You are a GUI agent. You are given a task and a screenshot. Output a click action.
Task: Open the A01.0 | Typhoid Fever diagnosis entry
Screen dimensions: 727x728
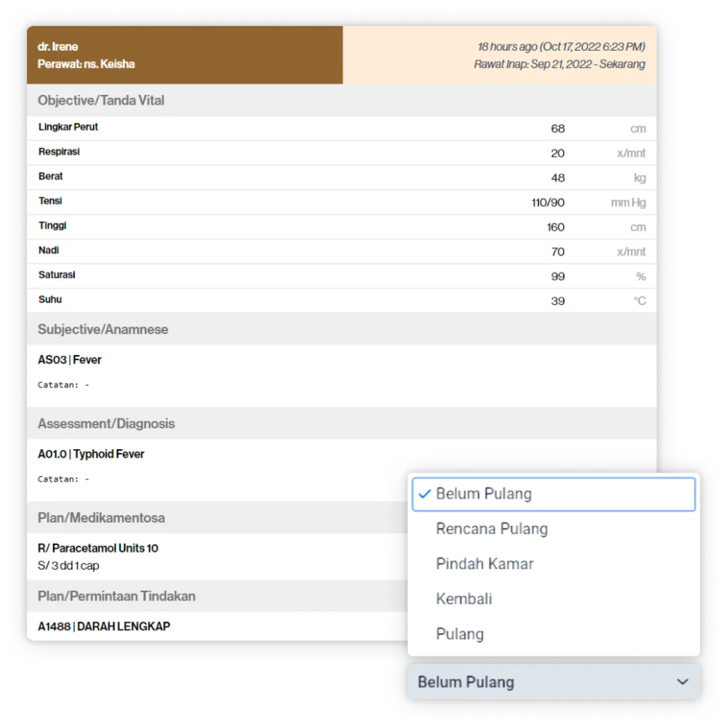[91, 454]
